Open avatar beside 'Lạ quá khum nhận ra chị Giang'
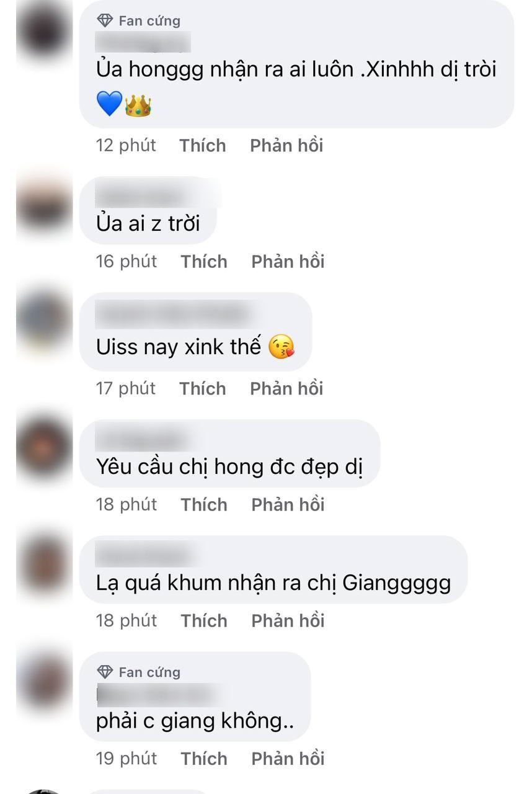Viewport: 532px width, 794px height. (x=43, y=563)
